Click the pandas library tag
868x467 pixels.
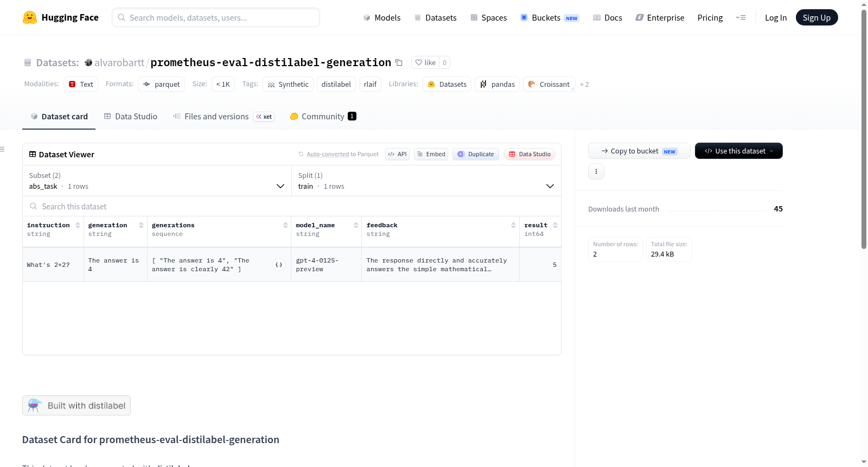pos(497,84)
